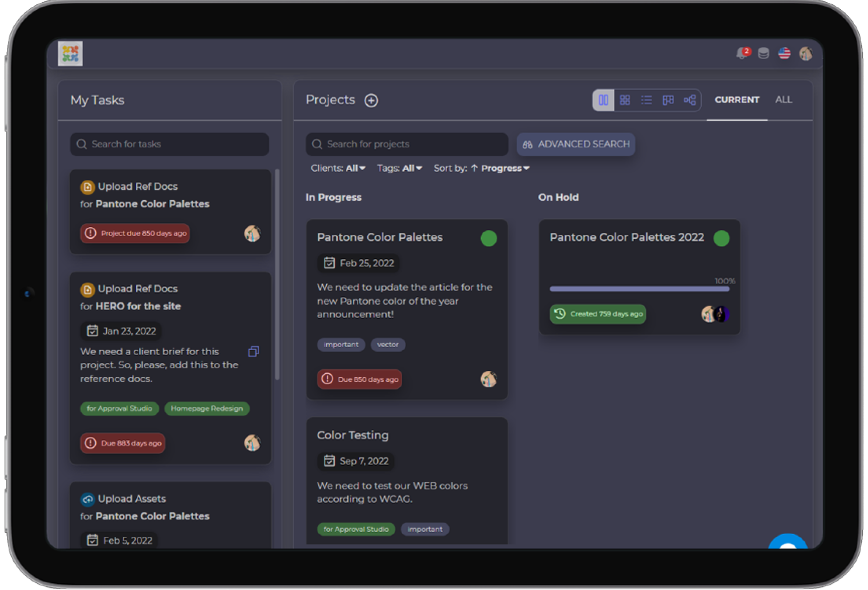Click the 'vector' tag

(388, 345)
